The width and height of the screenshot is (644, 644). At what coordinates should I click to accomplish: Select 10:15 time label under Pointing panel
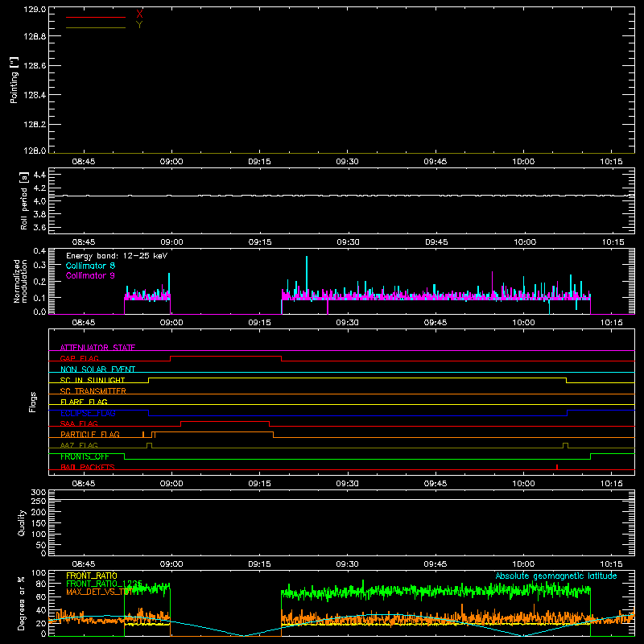611,162
